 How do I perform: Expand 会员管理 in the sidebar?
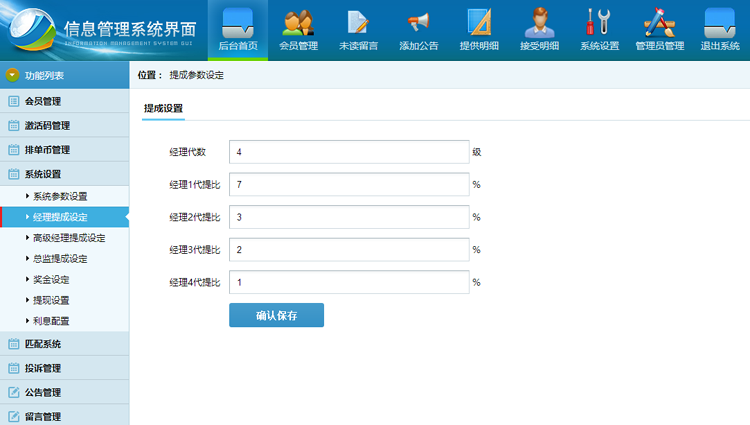pyautogui.click(x=65, y=101)
